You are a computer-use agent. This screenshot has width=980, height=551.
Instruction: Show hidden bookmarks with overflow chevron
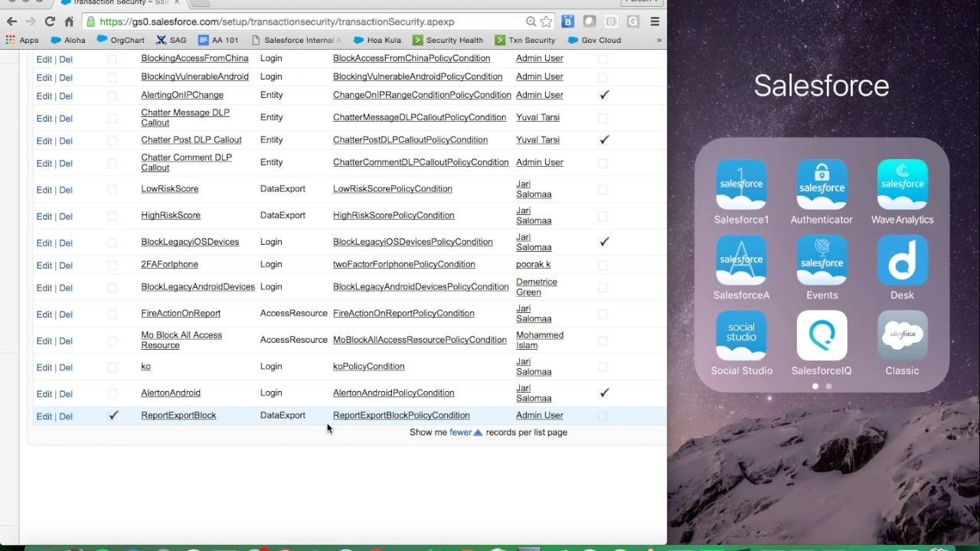click(658, 40)
